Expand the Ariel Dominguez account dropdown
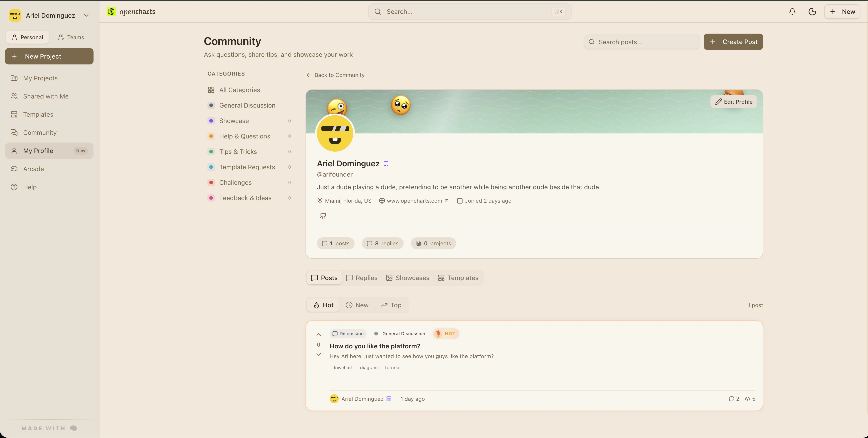The height and width of the screenshot is (438, 868). [86, 15]
